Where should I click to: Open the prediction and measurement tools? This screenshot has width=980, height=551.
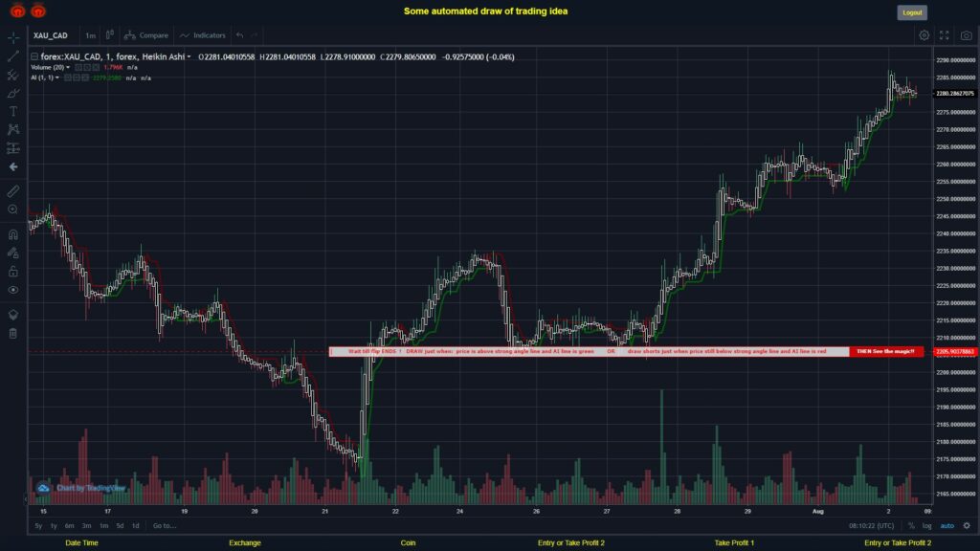(x=13, y=148)
